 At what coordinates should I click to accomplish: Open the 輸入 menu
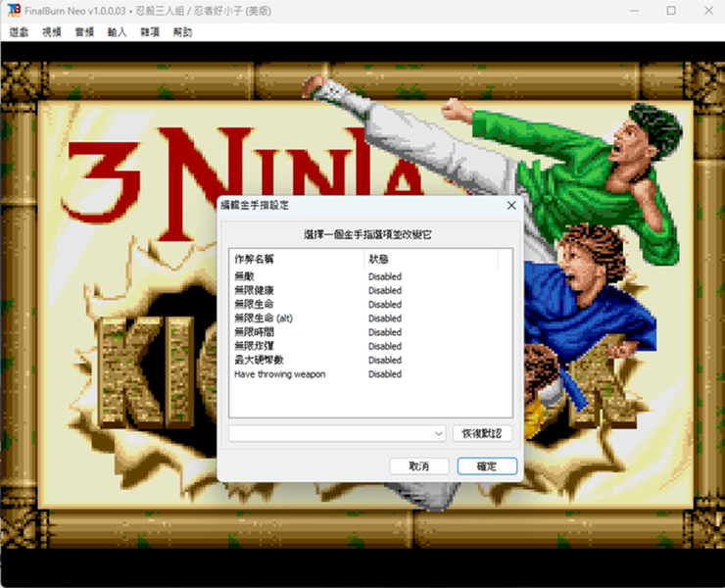click(117, 32)
